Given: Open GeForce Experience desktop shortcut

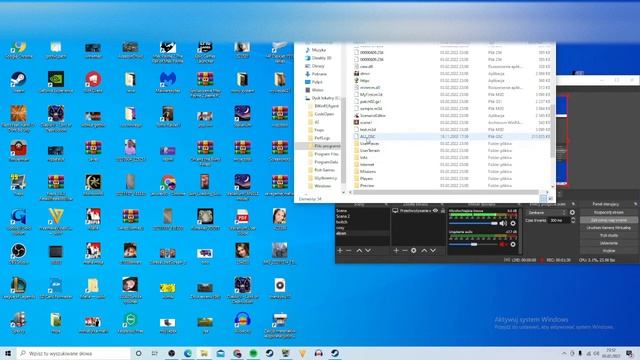Looking at the screenshot, I should 56,82.
